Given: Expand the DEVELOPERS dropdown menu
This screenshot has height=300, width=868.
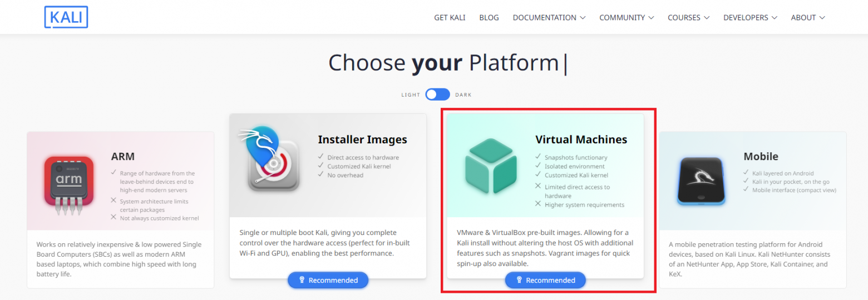Looking at the screenshot, I should tap(750, 18).
